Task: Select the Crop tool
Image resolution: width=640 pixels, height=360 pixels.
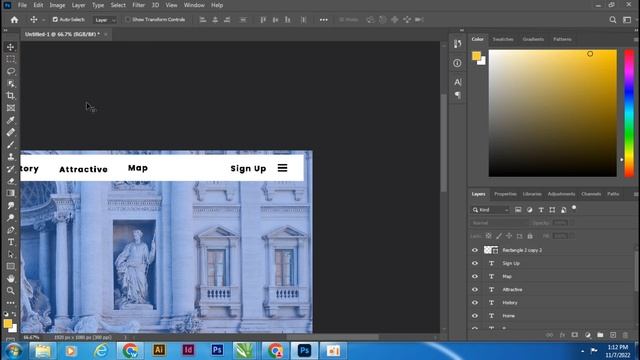Action: 11,96
